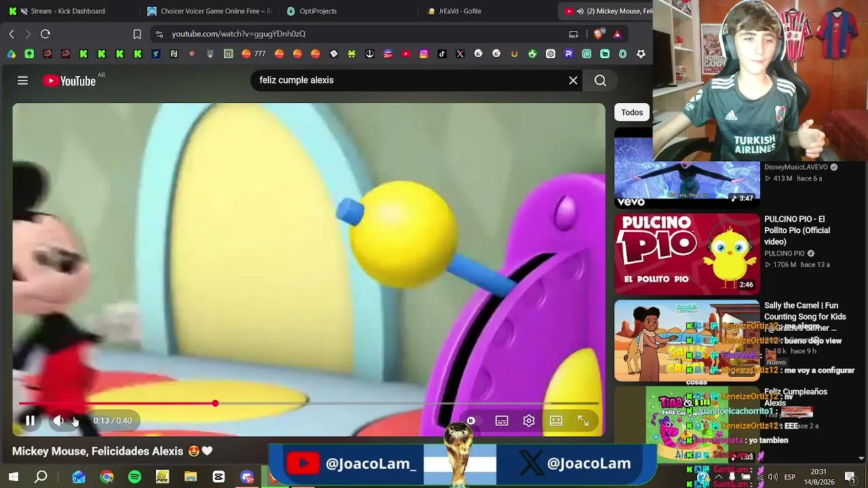The width and height of the screenshot is (868, 488).
Task: Open Windows taskbar search
Action: 41,477
